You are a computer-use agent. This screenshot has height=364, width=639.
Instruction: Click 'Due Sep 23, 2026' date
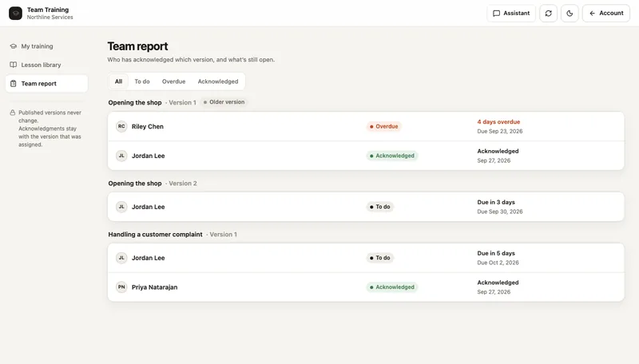coord(500,131)
